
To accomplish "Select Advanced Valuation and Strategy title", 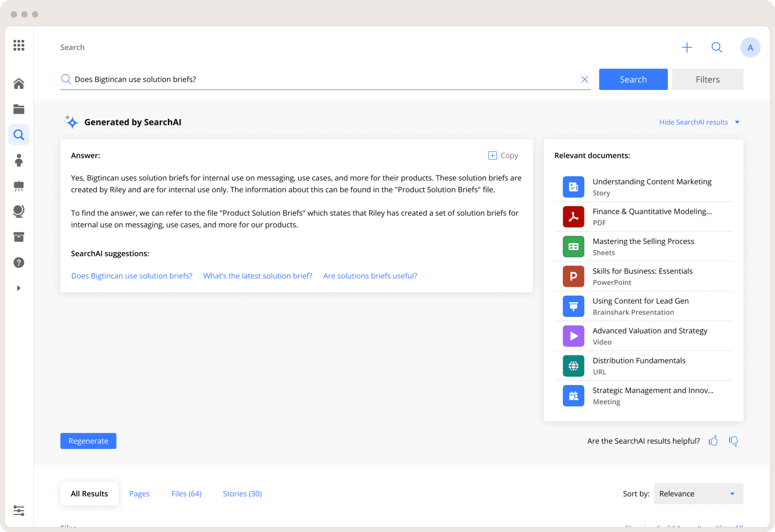I will pyautogui.click(x=650, y=330).
